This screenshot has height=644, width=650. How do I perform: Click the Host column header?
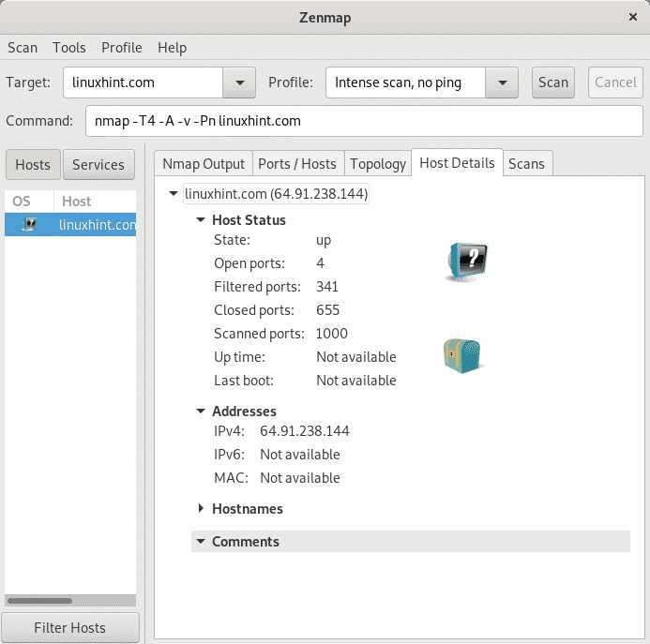click(95, 202)
